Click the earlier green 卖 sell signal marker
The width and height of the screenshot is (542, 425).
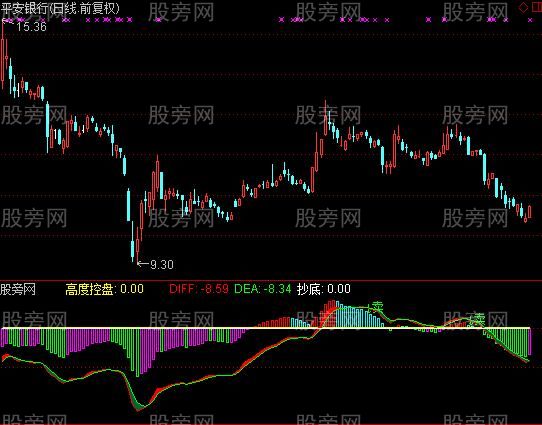tap(376, 307)
